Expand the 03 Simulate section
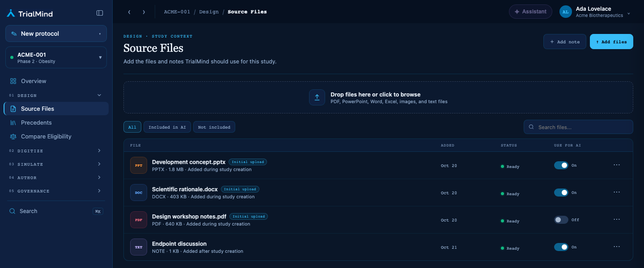 tap(99, 164)
